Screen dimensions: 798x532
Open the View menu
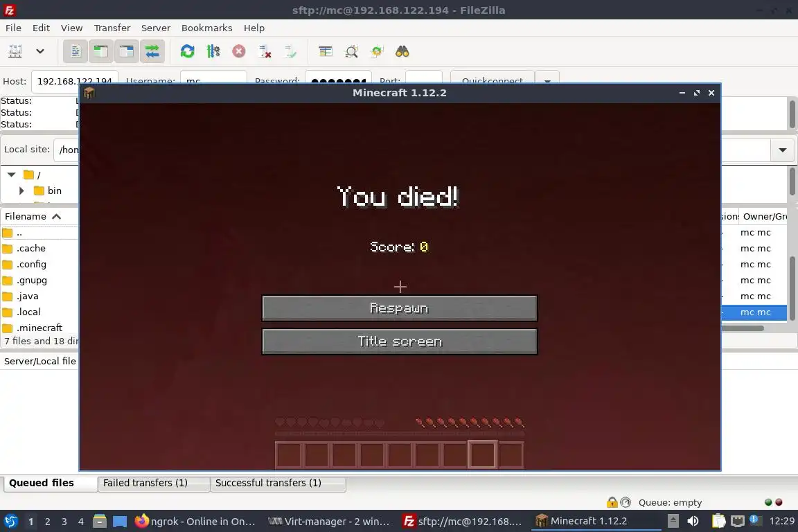[72, 28]
